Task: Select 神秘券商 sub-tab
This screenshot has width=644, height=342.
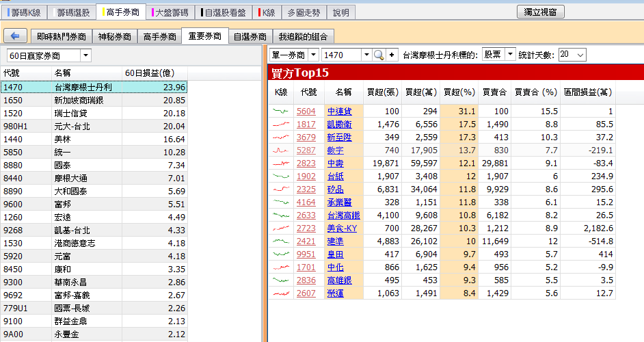Action: [115, 36]
